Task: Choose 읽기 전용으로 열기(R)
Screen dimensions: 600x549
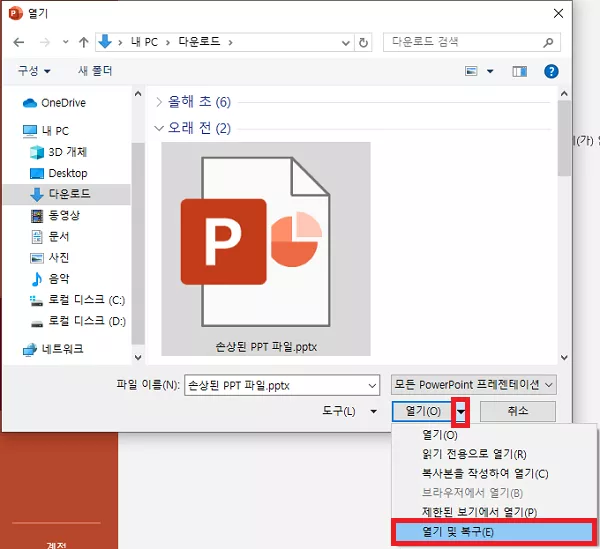Action: (x=494, y=454)
